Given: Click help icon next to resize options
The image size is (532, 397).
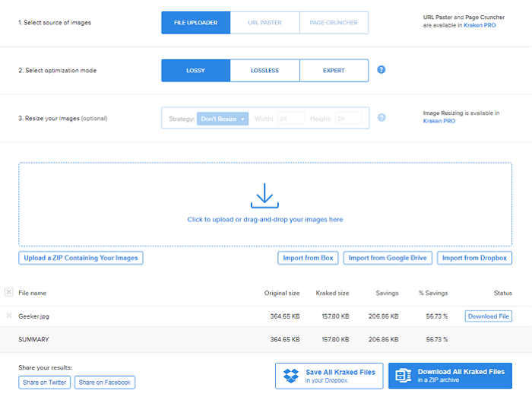Looking at the screenshot, I should [x=382, y=118].
